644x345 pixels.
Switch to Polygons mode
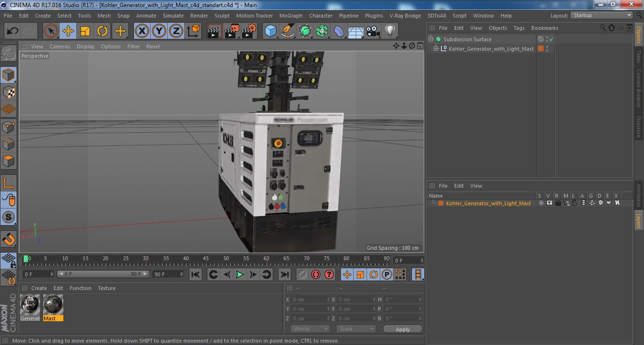(9, 161)
